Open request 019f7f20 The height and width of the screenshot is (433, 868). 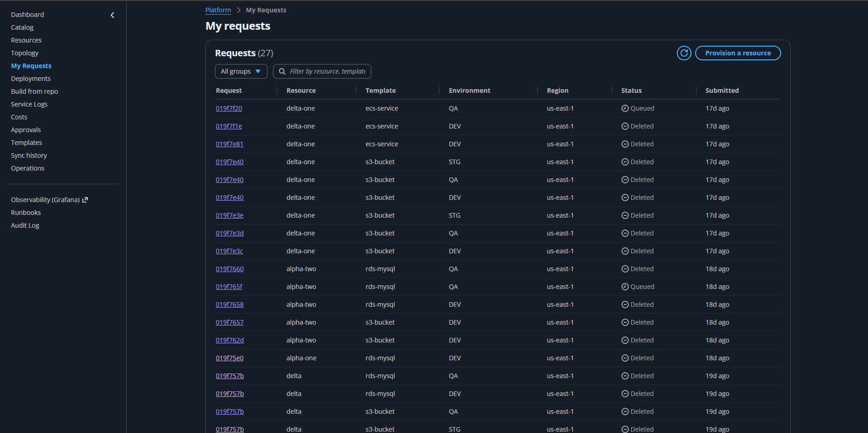coord(229,108)
